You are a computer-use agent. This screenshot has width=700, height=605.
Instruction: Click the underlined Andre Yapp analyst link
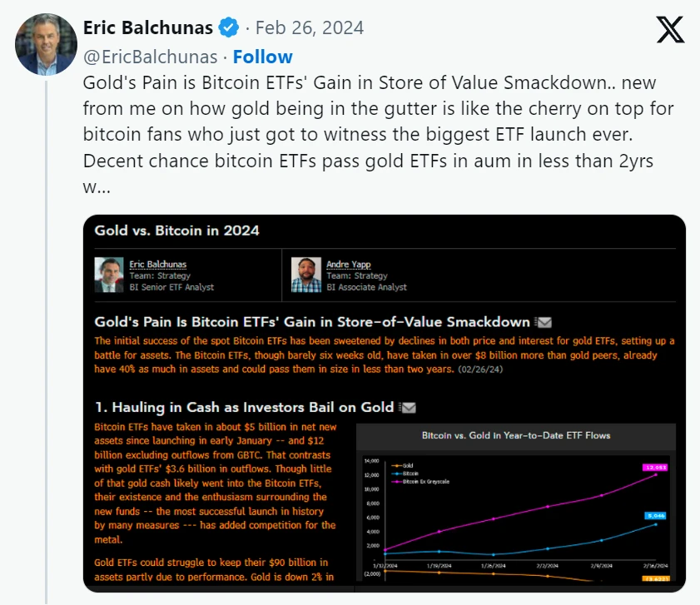click(349, 265)
